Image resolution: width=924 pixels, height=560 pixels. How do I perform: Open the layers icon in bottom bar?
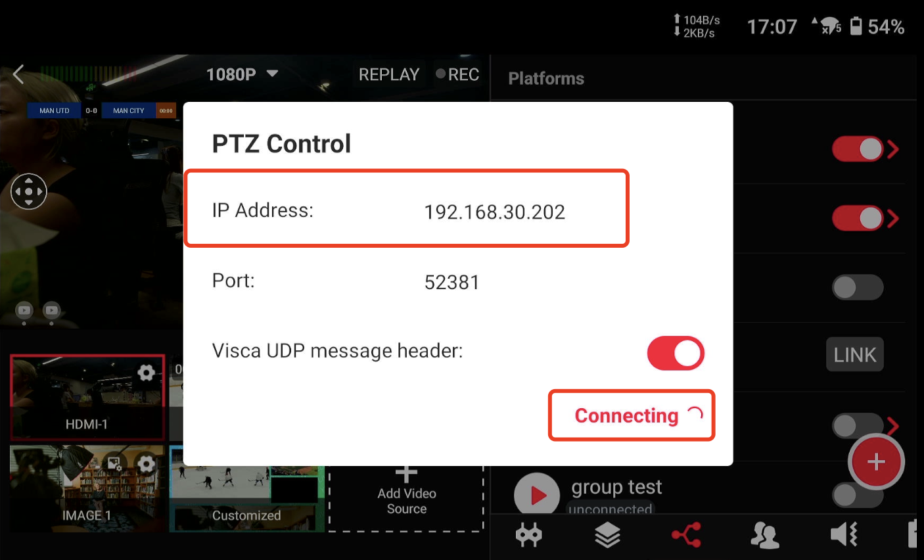tap(607, 535)
